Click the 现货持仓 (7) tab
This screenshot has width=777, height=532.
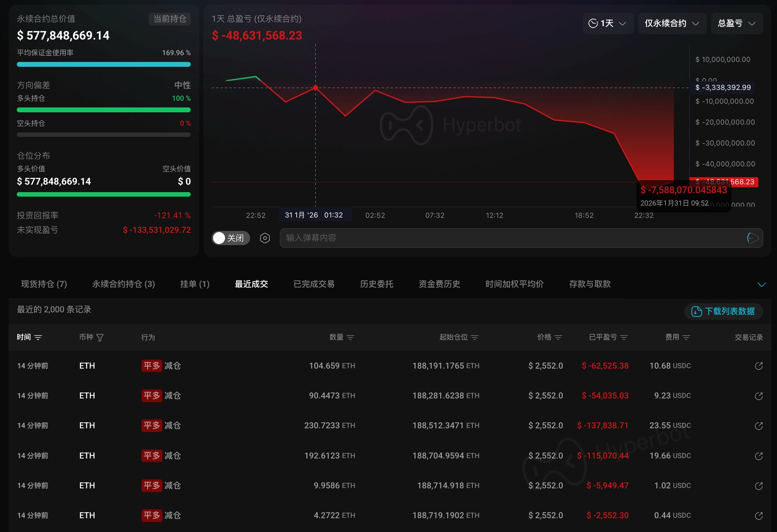click(x=44, y=284)
